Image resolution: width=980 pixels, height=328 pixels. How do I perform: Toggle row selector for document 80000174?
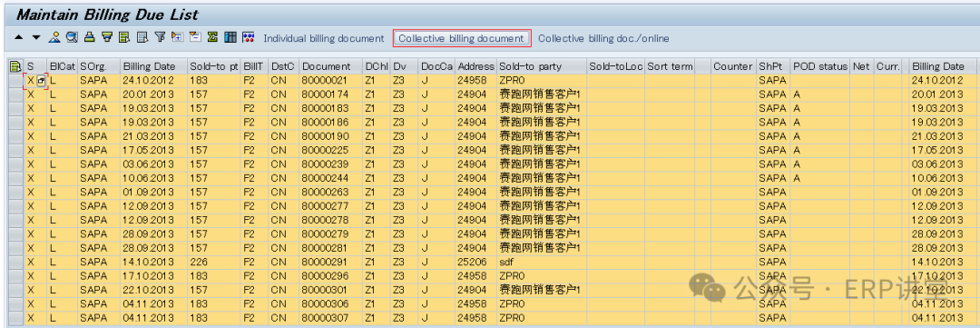pyautogui.click(x=15, y=94)
